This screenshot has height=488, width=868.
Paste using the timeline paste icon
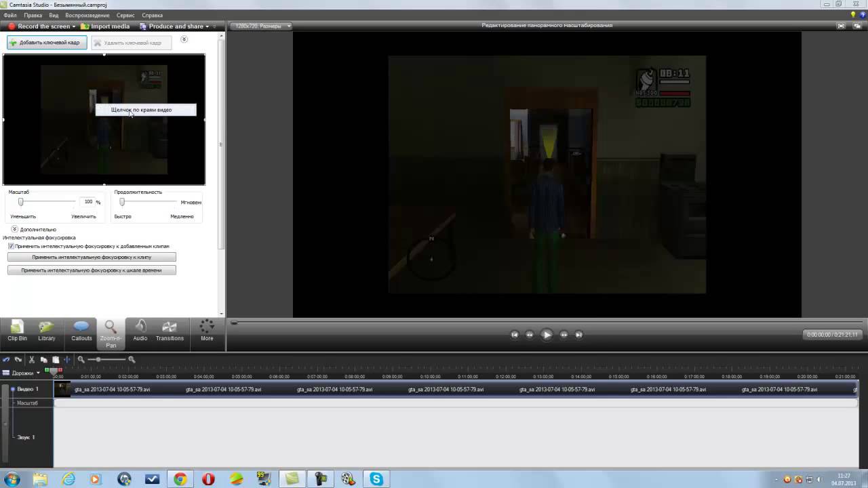(56, 360)
